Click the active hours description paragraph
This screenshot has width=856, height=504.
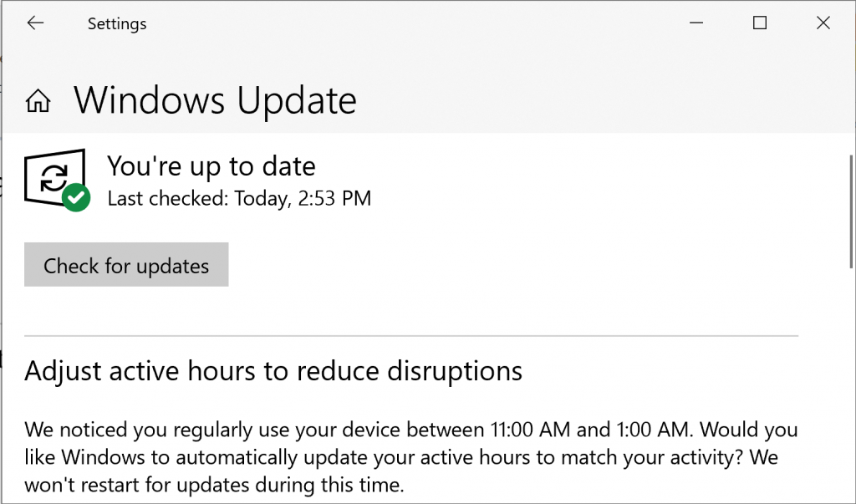coord(411,457)
